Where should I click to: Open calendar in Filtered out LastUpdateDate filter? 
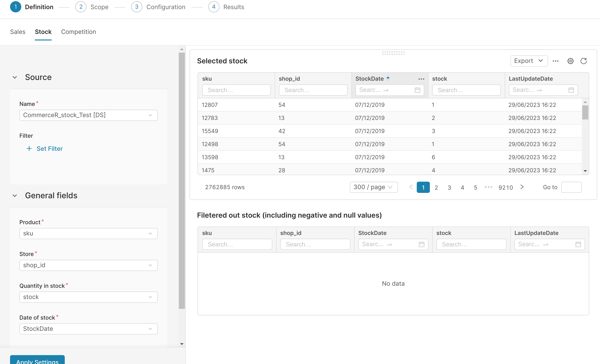[578, 244]
